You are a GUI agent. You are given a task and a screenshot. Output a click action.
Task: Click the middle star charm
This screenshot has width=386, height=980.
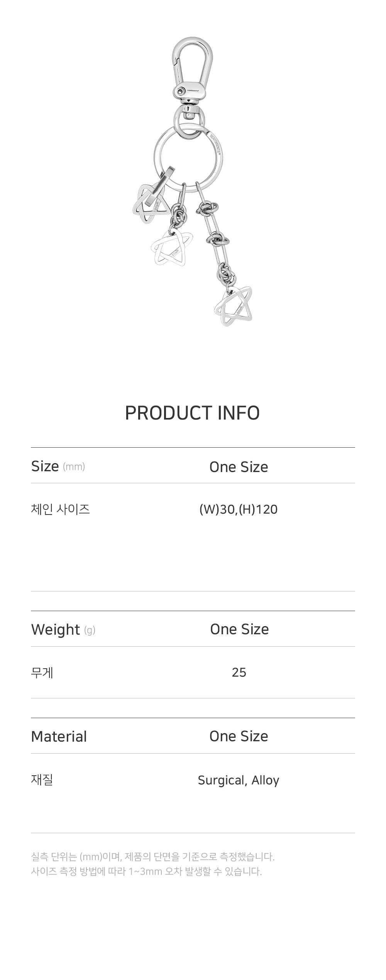click(172, 247)
